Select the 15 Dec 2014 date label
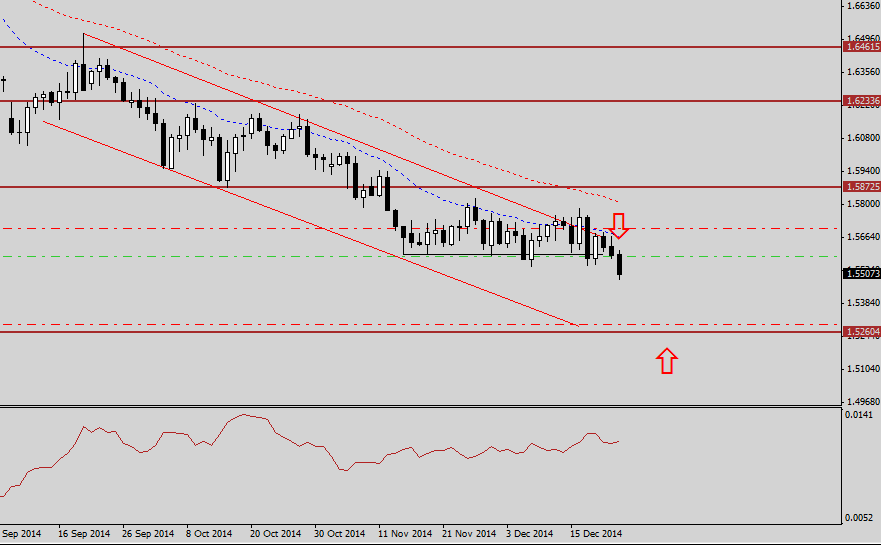 coord(596,533)
